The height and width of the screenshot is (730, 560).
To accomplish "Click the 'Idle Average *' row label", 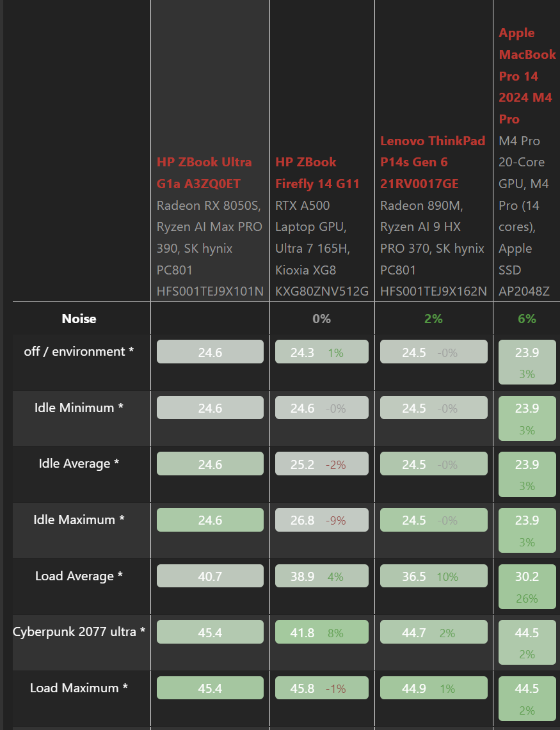I will pos(79,464).
